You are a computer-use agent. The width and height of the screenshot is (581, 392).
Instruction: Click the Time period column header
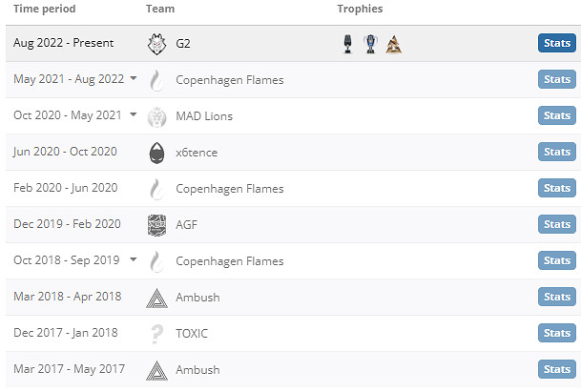[44, 9]
